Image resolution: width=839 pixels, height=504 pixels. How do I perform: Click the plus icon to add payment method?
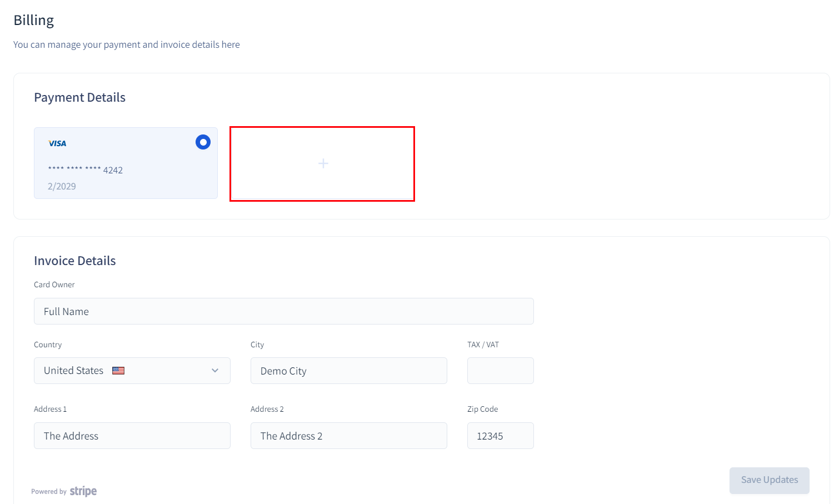click(x=323, y=163)
